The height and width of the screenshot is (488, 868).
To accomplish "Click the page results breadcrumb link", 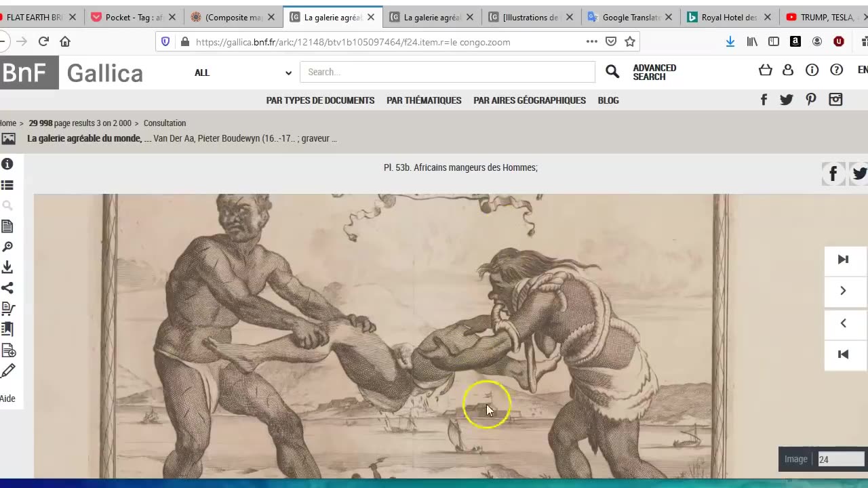I will [80, 123].
